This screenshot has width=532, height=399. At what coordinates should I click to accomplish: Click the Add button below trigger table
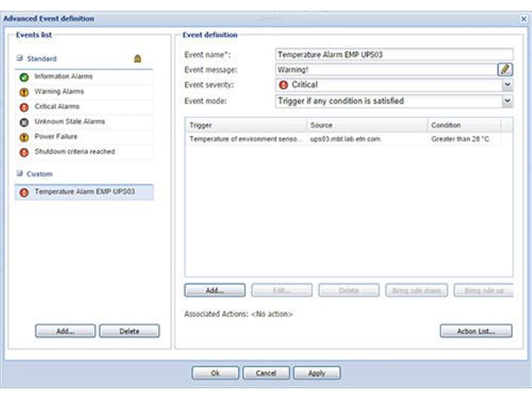point(215,290)
